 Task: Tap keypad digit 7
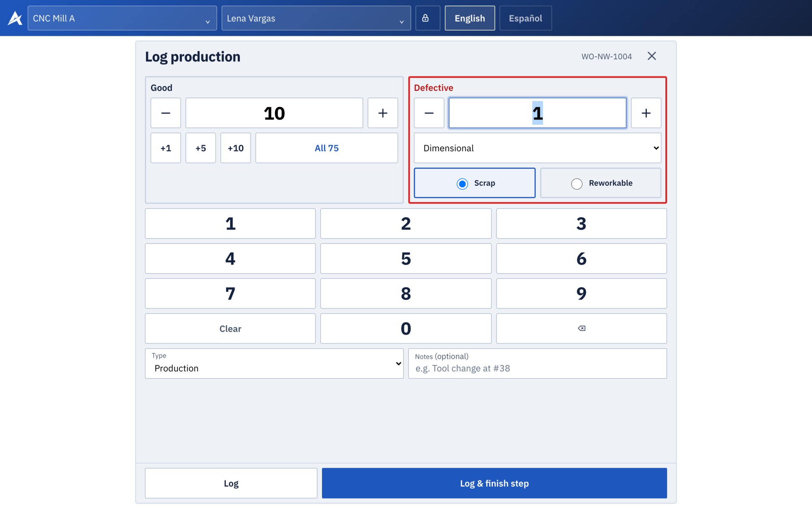click(230, 294)
